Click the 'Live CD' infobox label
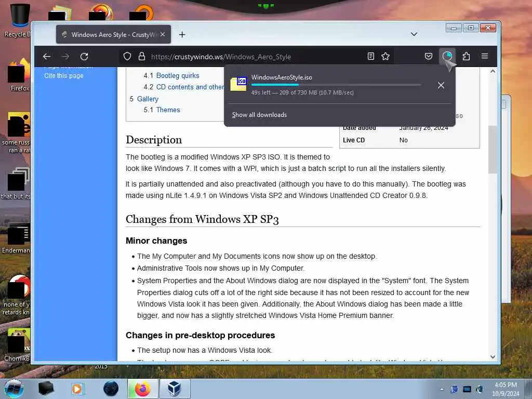532x399 pixels. (353, 140)
